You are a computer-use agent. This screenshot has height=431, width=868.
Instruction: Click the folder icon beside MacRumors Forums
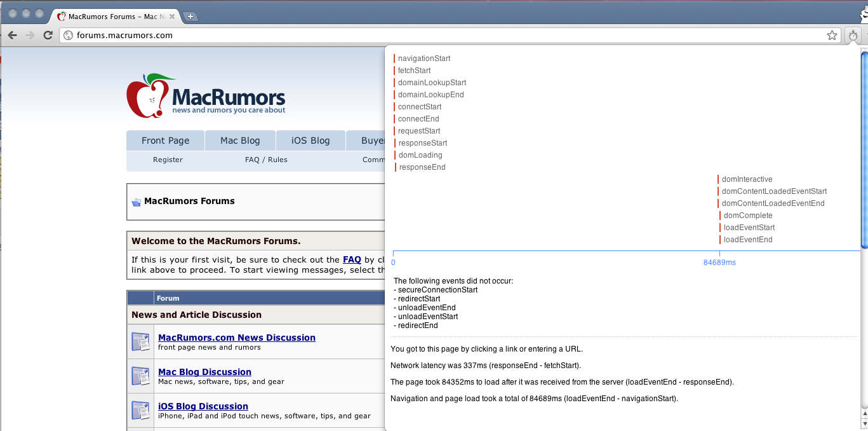coord(137,202)
